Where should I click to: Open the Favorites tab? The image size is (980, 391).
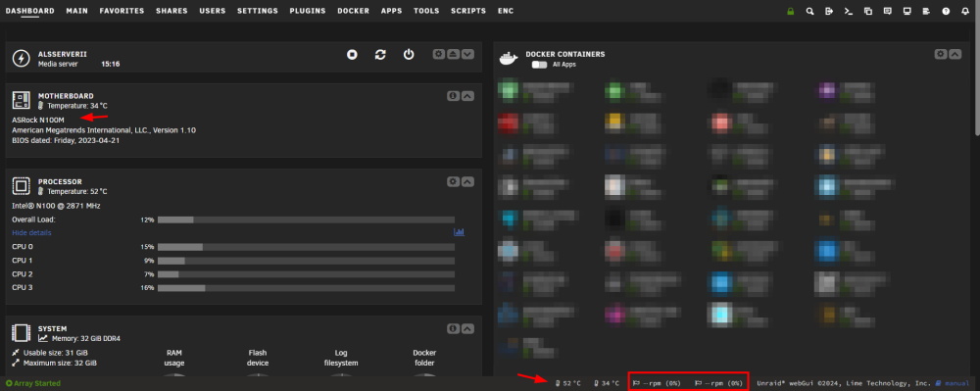point(122,11)
